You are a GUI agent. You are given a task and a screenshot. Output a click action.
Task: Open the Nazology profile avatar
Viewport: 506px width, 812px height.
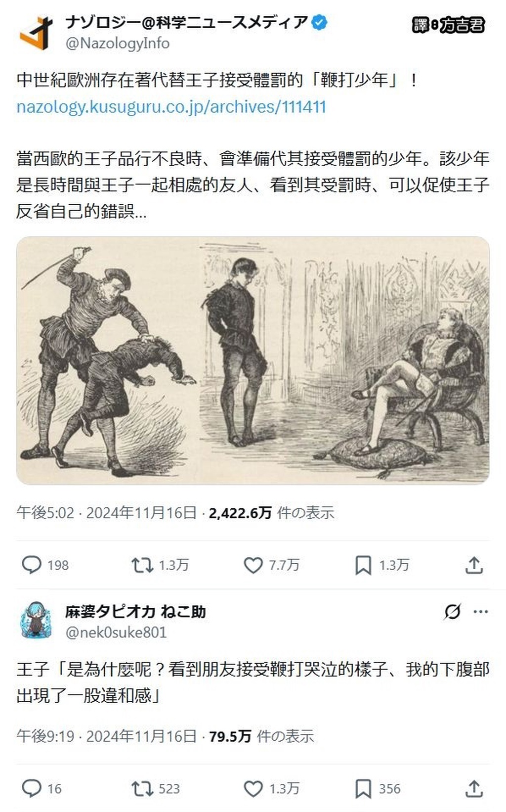pyautogui.click(x=36, y=33)
